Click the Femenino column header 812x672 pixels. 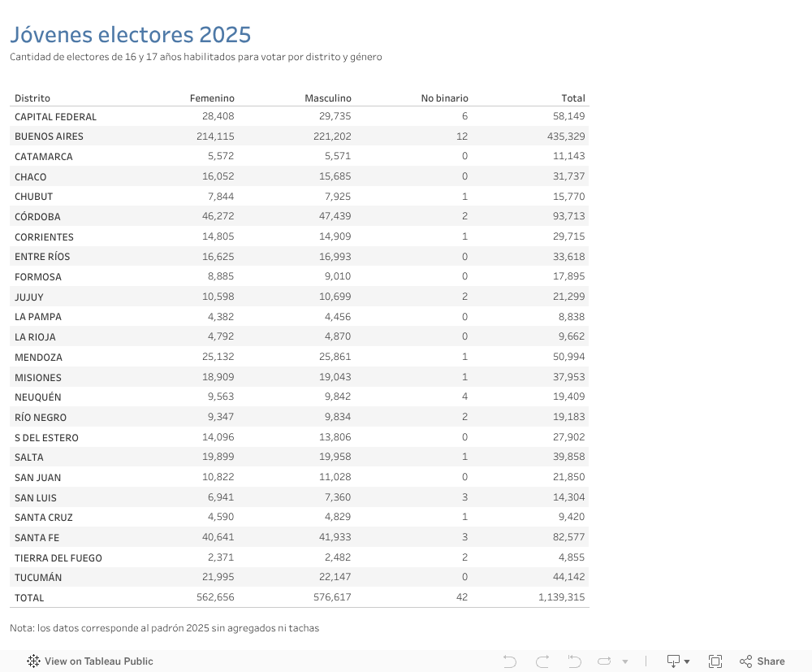coord(212,98)
